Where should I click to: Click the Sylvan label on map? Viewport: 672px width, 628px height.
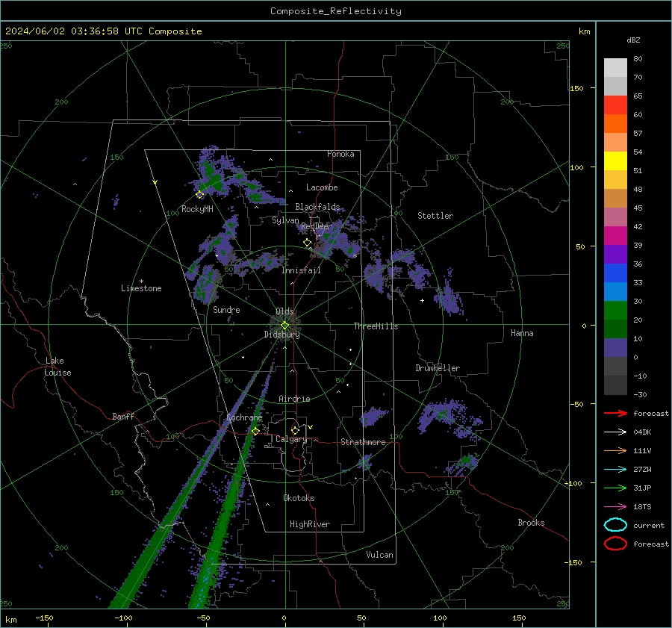(x=285, y=220)
